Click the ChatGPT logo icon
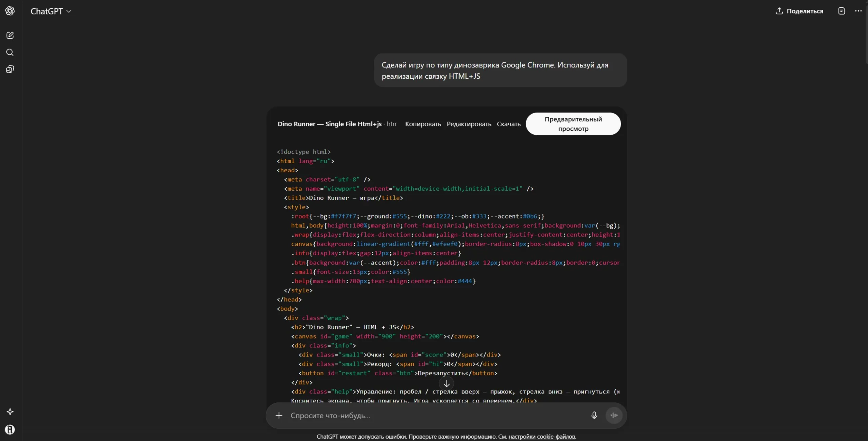The image size is (868, 441). click(x=10, y=11)
